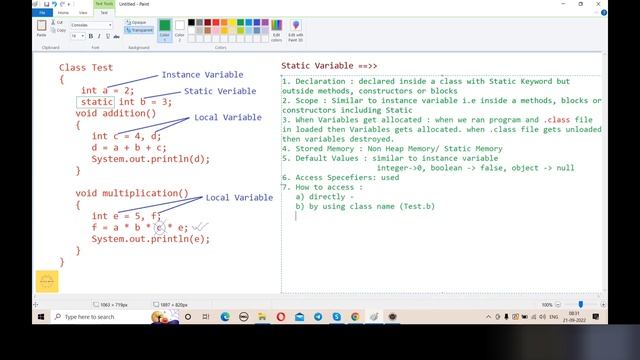
Task: Click the 'Instance Variable' label on canvas
Action: [202, 75]
